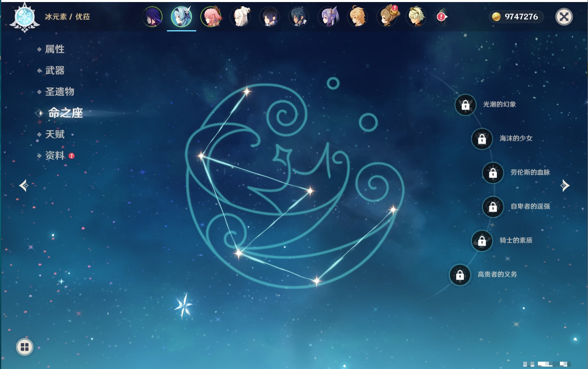
Task: Switch to the purple-haired character portrait on far left
Action: pos(153,17)
